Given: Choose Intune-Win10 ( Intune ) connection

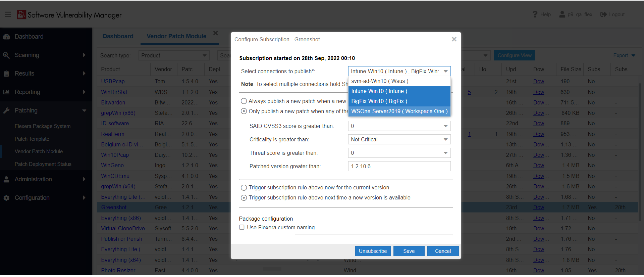Looking at the screenshot, I should coord(399,91).
